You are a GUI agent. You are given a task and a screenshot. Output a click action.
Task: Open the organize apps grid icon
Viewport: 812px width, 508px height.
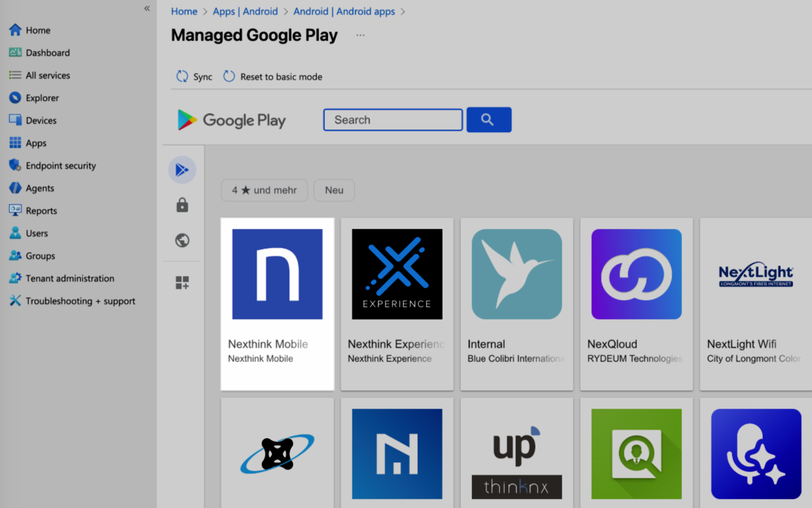coord(182,282)
